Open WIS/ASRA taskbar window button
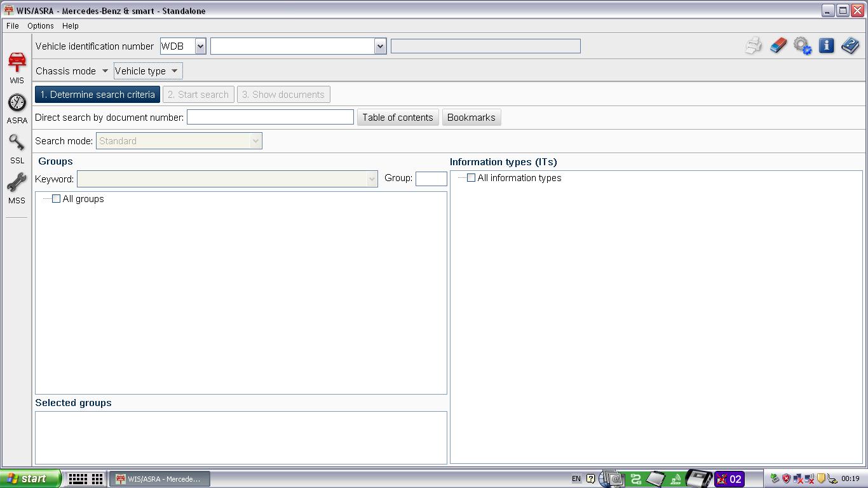Screen dimensions: 868x488 159,479
